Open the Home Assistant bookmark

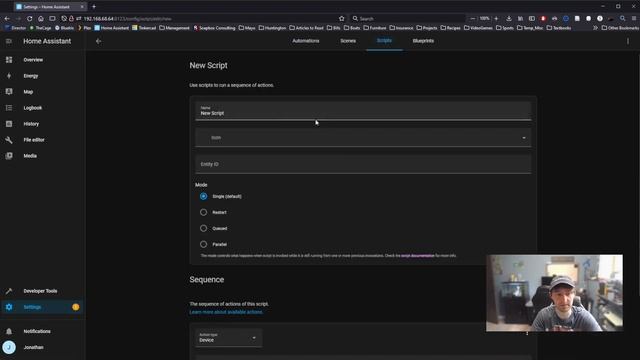click(x=111, y=28)
